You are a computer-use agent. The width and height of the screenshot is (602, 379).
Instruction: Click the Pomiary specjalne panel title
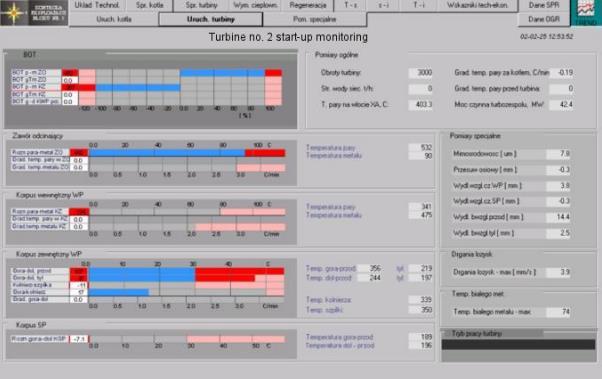[x=475, y=136]
